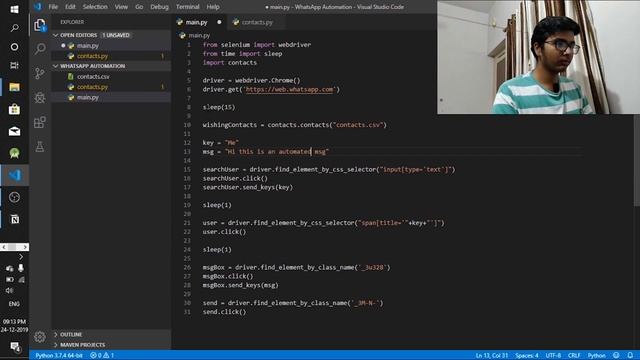Screen dimensions: 640x360
Task: Open the Debug view in activity bar
Action: pyautogui.click(x=40, y=98)
